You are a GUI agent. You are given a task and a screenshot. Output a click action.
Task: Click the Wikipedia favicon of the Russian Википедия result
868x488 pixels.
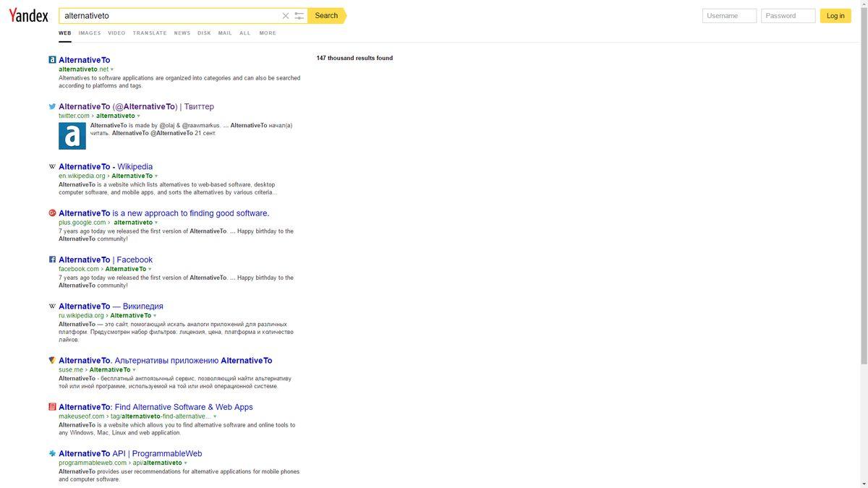click(52, 307)
